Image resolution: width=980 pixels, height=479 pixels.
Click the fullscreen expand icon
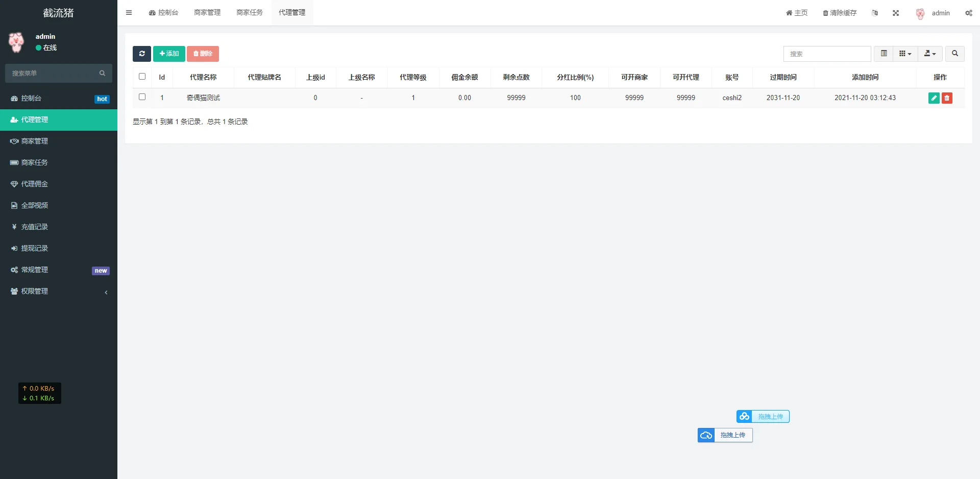896,13
